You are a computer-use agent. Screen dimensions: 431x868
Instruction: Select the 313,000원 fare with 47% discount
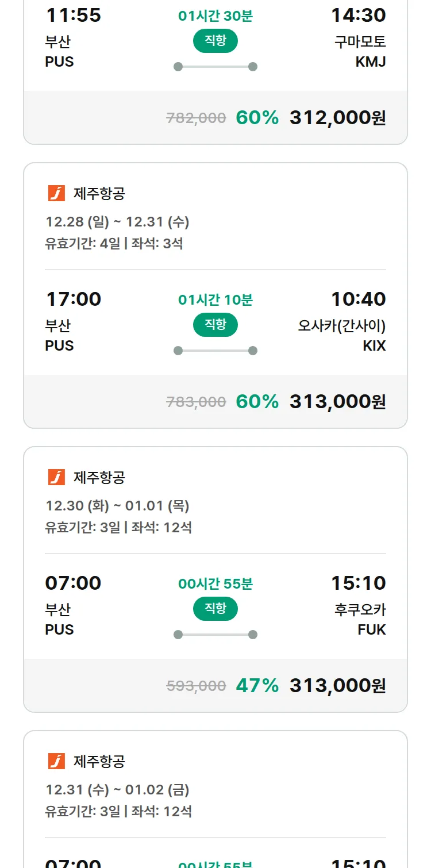click(x=337, y=686)
